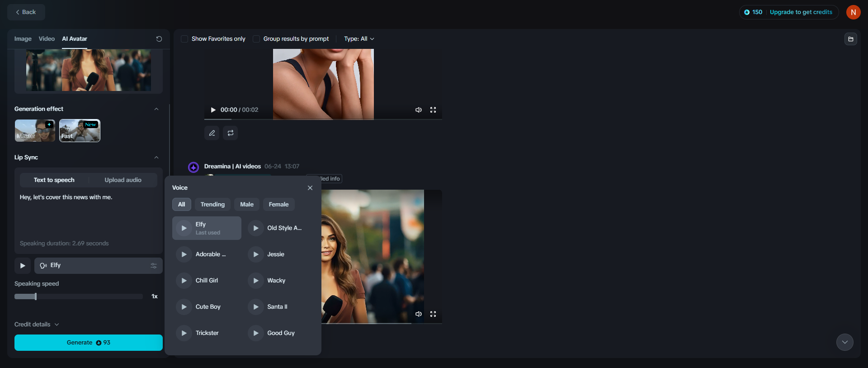868x368 pixels.
Task: Preview the Adorable voice sample
Action: tap(184, 254)
